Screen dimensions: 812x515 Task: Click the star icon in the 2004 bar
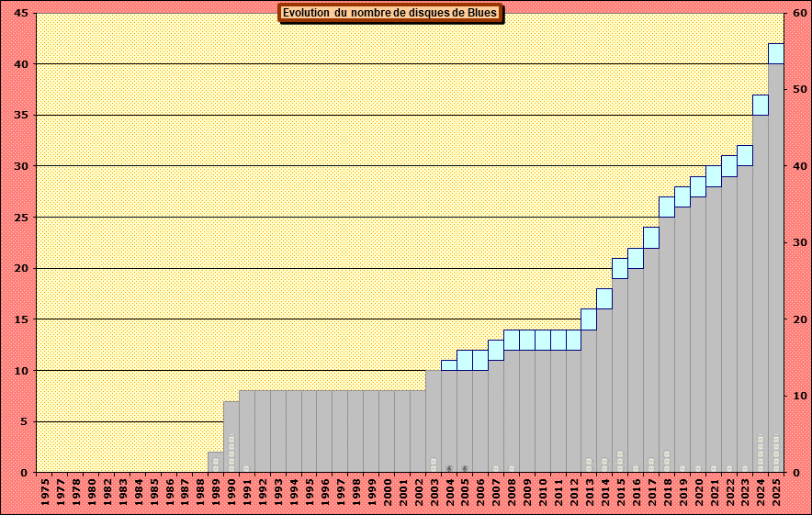click(449, 468)
